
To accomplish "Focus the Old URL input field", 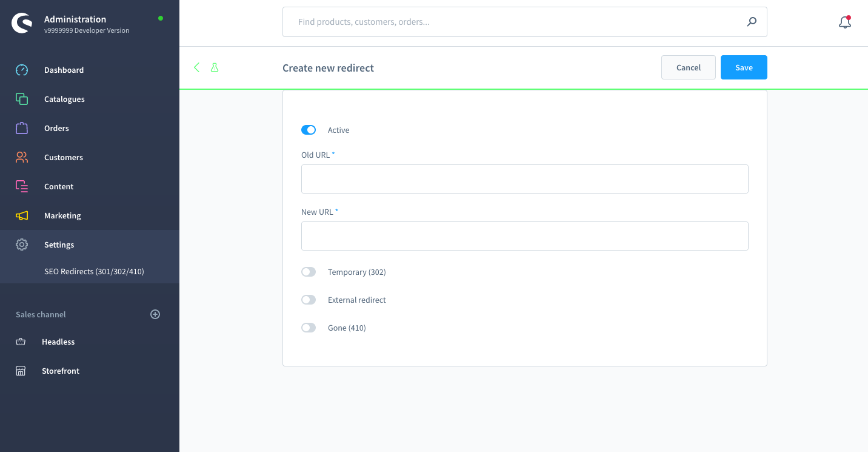I will click(525, 179).
